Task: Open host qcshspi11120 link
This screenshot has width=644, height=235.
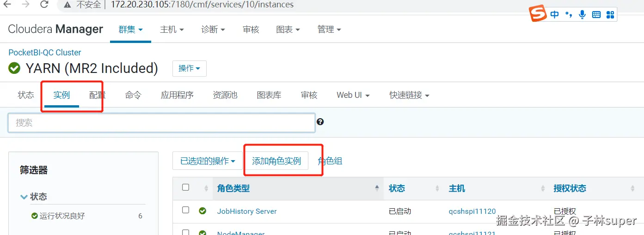Action: tap(472, 211)
